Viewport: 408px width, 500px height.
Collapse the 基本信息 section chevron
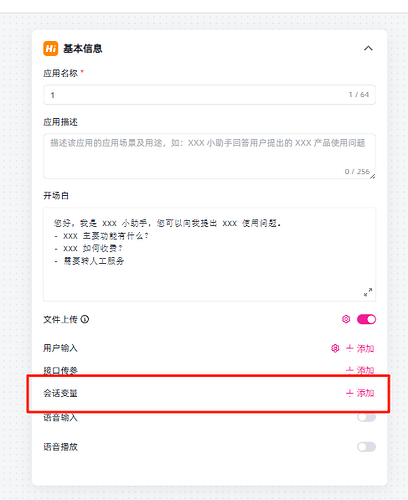(x=368, y=48)
